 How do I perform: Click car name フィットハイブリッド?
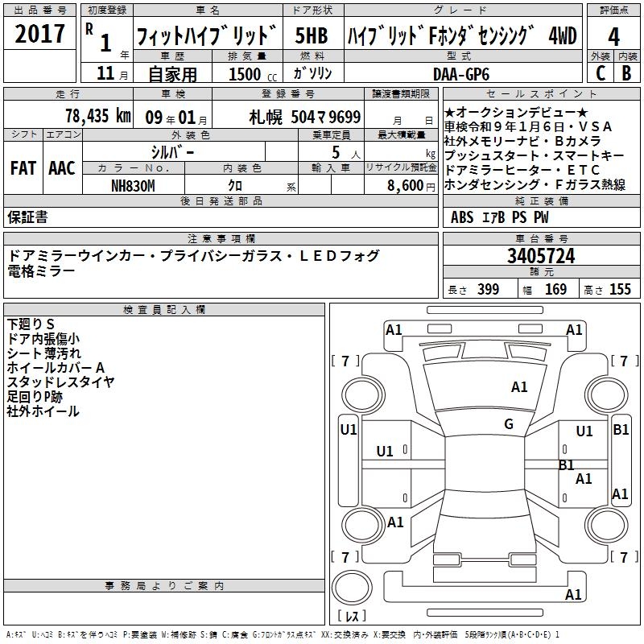207,35
